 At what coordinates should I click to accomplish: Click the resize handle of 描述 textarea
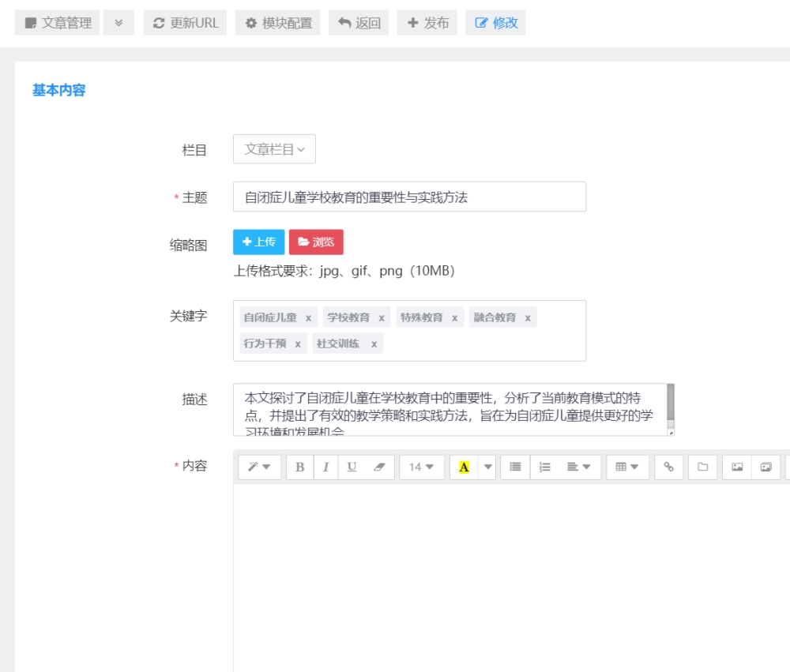pyautogui.click(x=671, y=432)
